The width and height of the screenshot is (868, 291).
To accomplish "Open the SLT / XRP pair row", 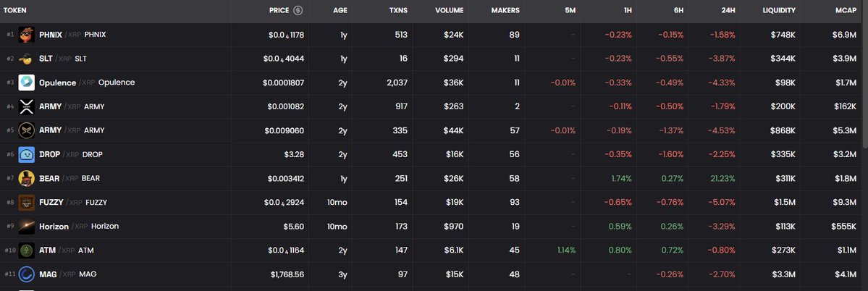I will [431, 59].
